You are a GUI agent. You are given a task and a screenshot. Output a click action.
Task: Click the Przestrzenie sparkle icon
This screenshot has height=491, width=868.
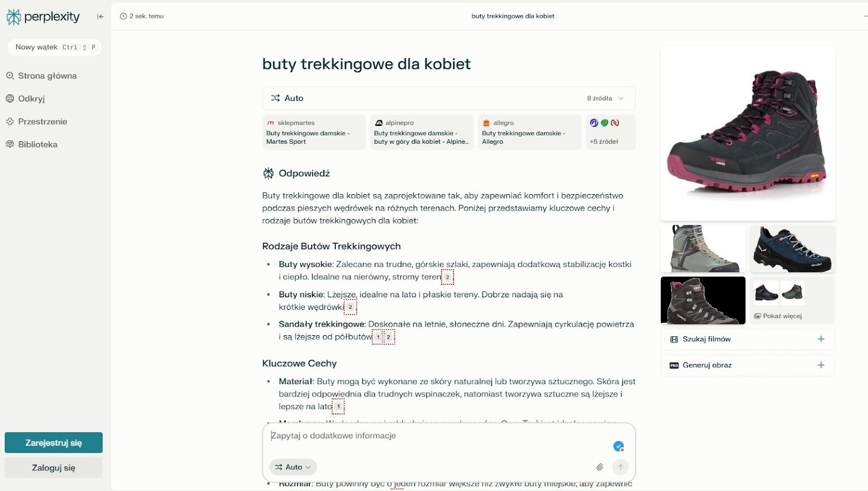pyautogui.click(x=10, y=122)
